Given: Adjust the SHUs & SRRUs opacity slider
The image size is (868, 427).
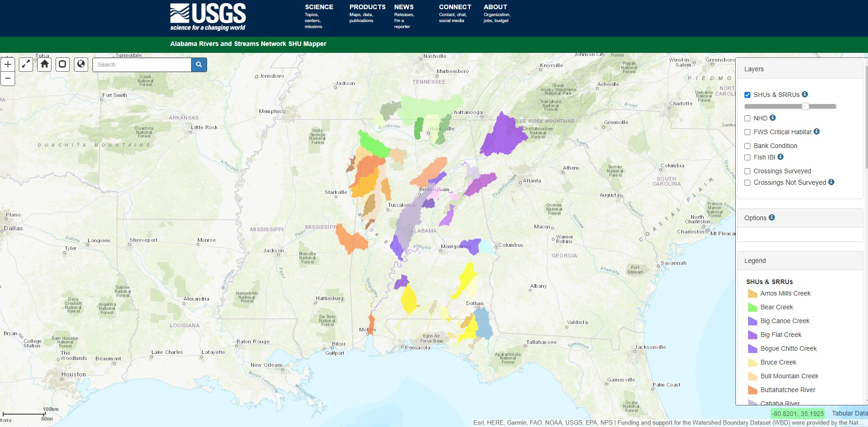Looking at the screenshot, I should click(x=805, y=106).
